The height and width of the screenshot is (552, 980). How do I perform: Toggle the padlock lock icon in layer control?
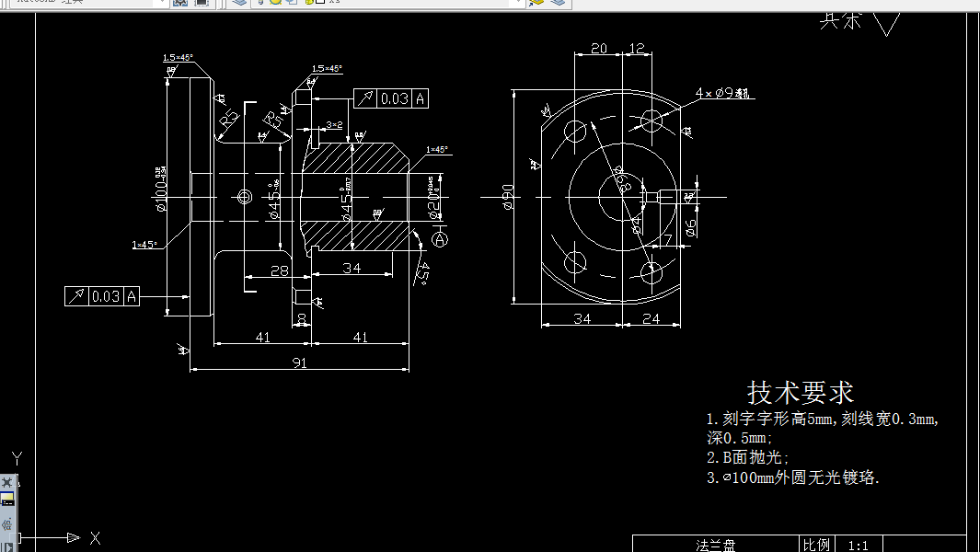coord(308,4)
